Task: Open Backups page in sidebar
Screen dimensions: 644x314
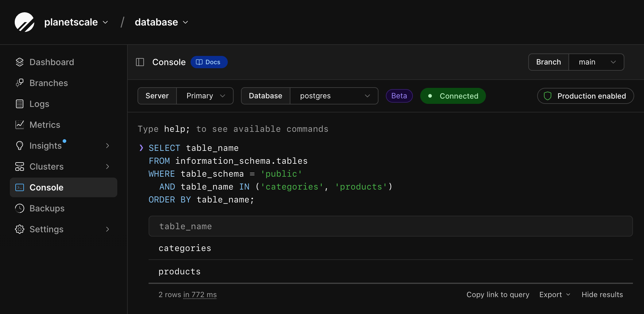Action: coord(63,208)
